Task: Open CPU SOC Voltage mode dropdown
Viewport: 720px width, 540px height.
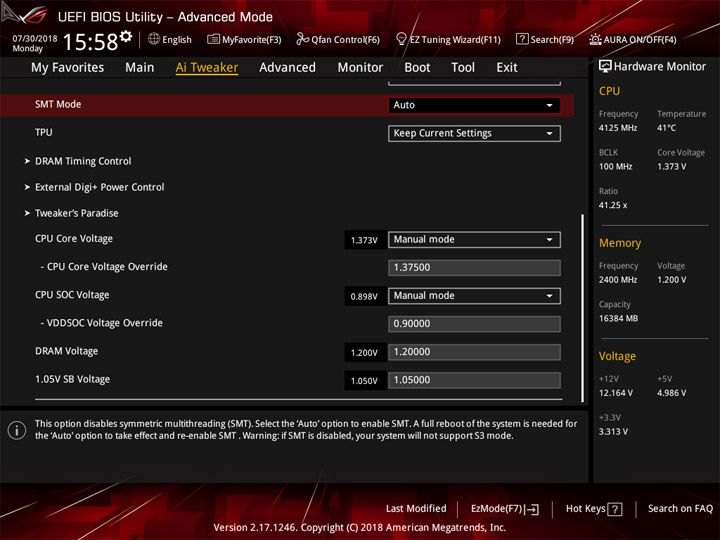Action: coord(474,296)
